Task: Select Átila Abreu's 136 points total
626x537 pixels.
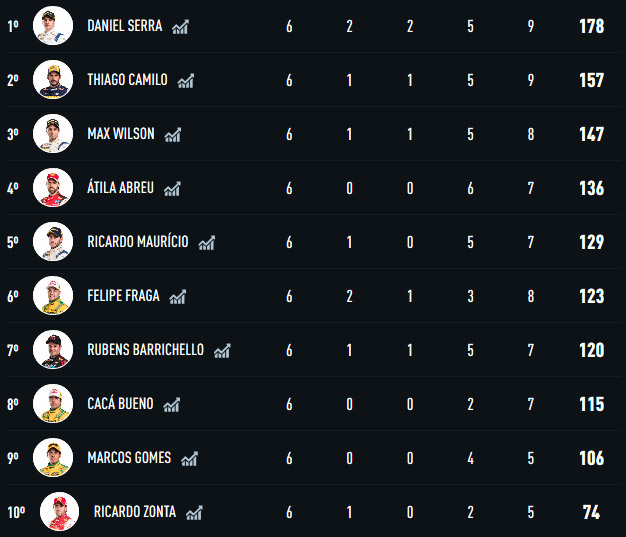Action: (592, 188)
